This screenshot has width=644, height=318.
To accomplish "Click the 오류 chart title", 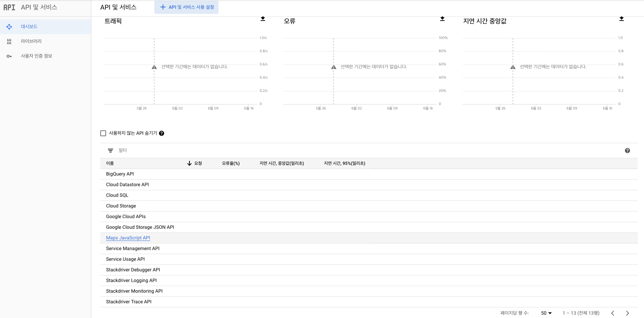I will click(x=290, y=21).
